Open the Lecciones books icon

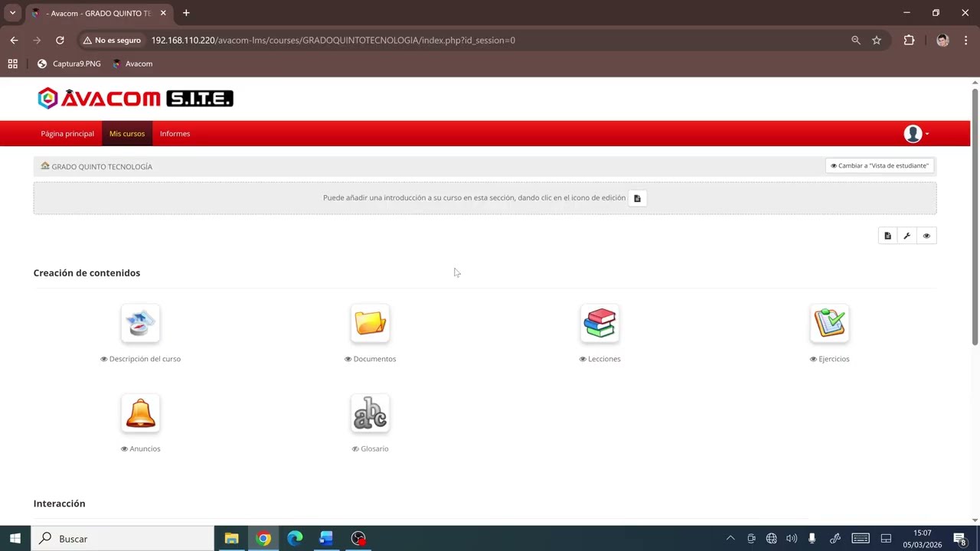pyautogui.click(x=599, y=323)
